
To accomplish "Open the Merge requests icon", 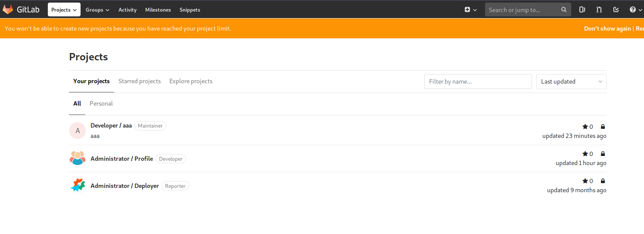I will tap(599, 9).
